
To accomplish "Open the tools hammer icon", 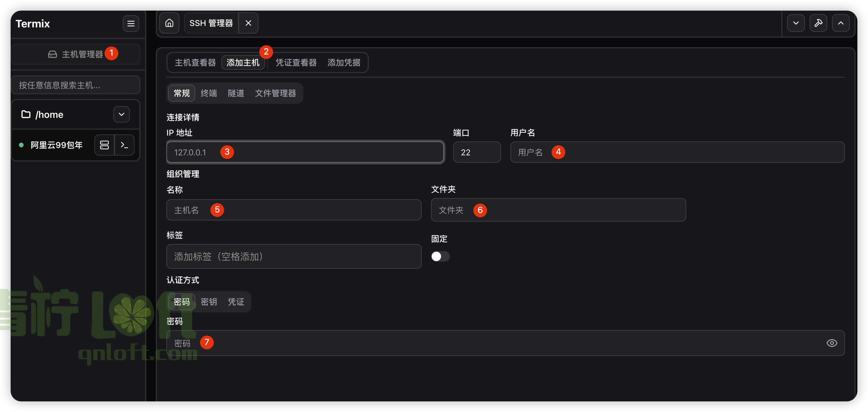I will (x=818, y=23).
